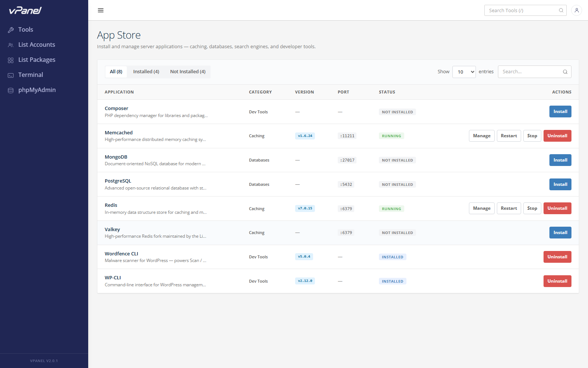The image size is (588, 368).
Task: Install Valkey
Action: (x=560, y=233)
